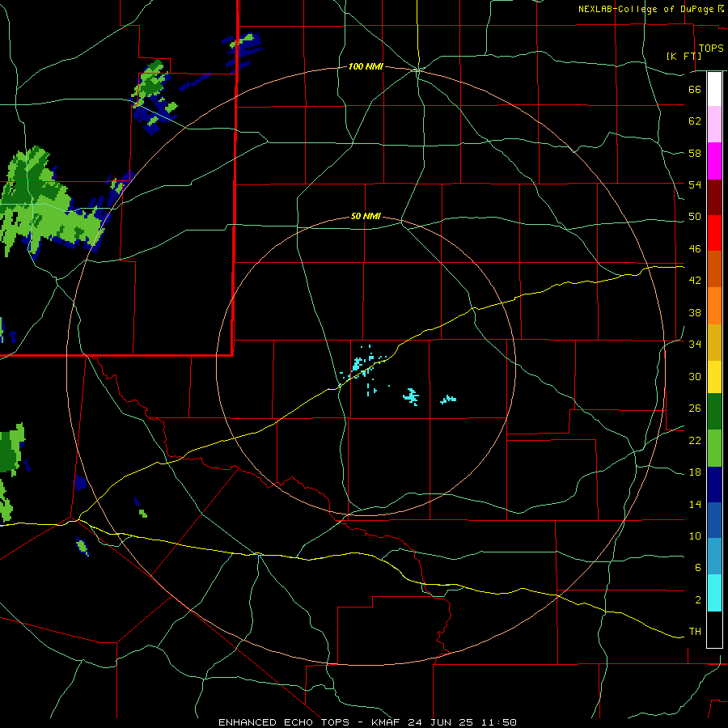Click the yellow swatch near label 30
The image size is (728, 728).
(714, 377)
